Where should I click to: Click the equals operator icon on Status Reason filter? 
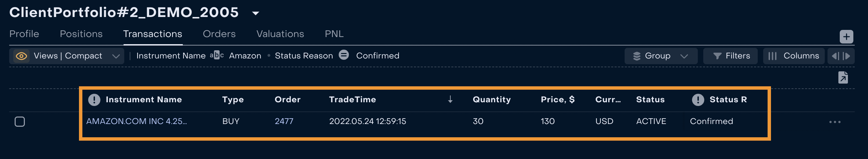(x=344, y=55)
